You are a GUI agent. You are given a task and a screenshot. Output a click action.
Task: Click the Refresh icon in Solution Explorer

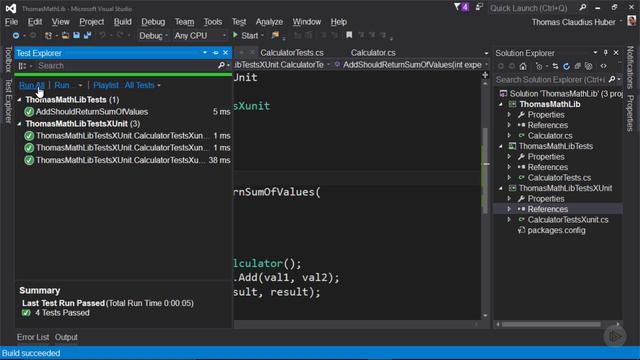pyautogui.click(x=566, y=66)
